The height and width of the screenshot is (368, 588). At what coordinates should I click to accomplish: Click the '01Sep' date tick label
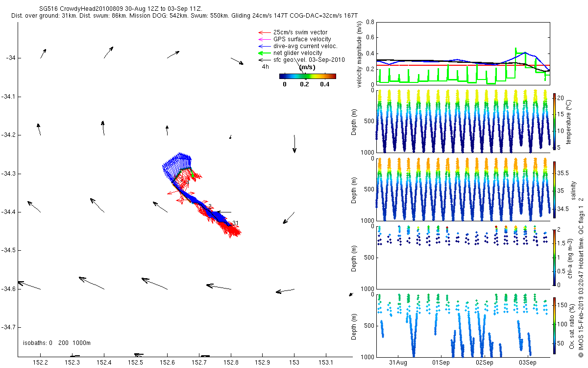click(441, 363)
